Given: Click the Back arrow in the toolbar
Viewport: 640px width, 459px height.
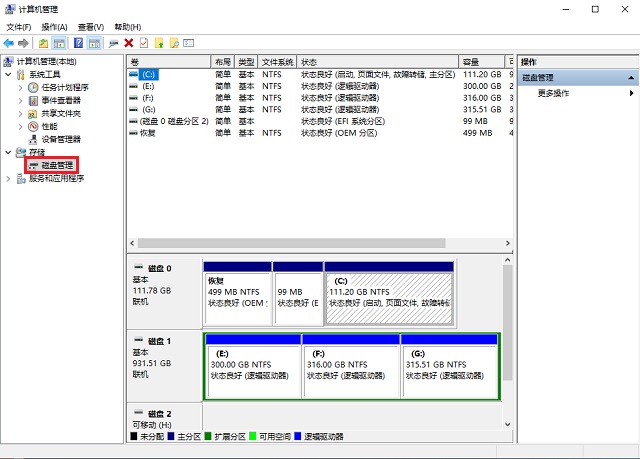Looking at the screenshot, I should (9, 43).
